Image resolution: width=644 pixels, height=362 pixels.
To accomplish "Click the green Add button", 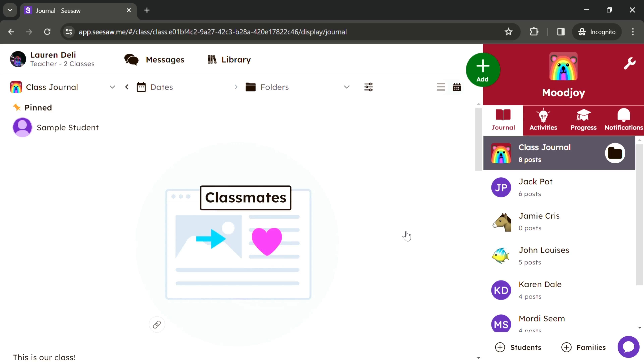I will pos(482,70).
